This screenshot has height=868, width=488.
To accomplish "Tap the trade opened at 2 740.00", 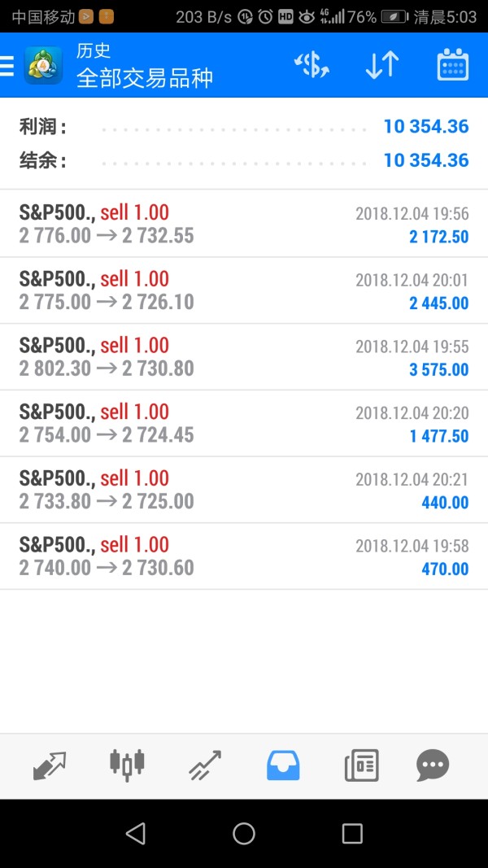I will [244, 556].
